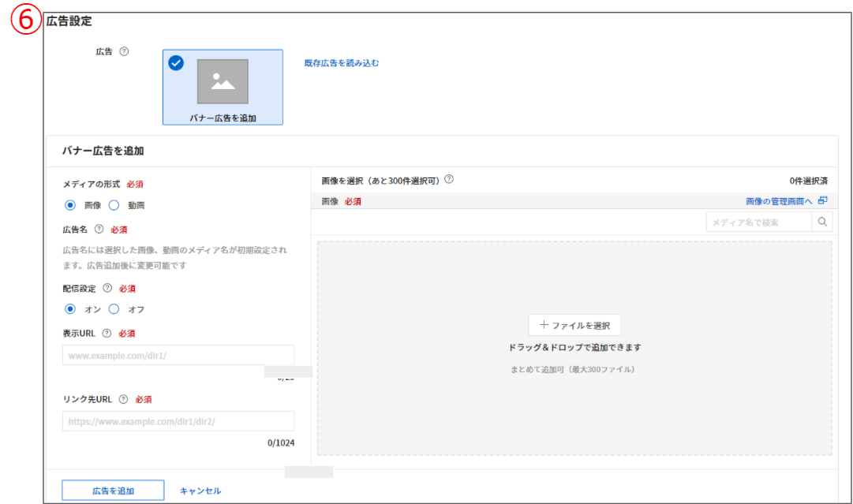This screenshot has width=853, height=504.
Task: Click help icon beside 配信設定 label
Action: pyautogui.click(x=107, y=288)
